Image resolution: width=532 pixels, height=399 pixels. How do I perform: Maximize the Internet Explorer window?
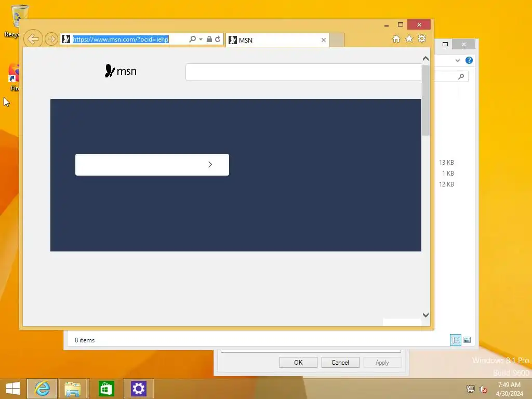pyautogui.click(x=401, y=25)
